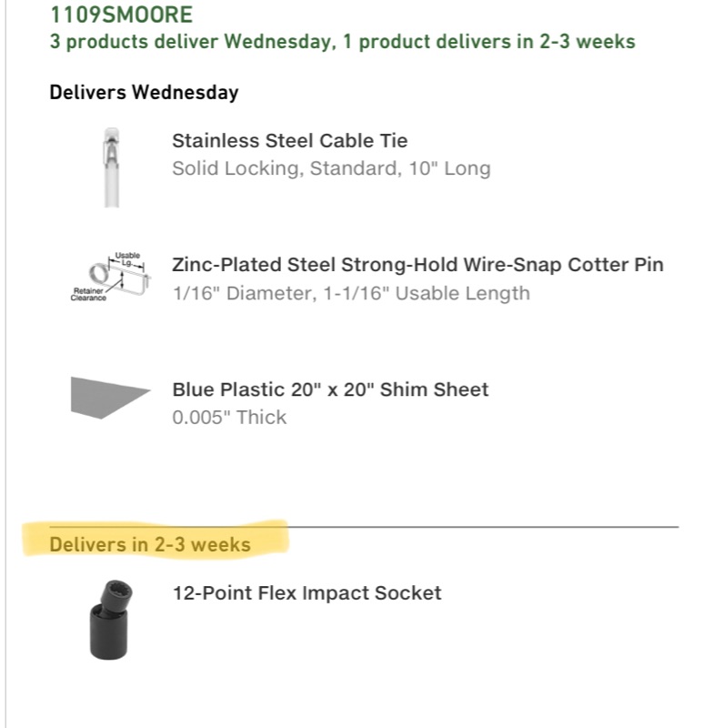Click the blue plastic shim sheet image
Viewport: 703px width, 728px height.
pyautogui.click(x=110, y=397)
